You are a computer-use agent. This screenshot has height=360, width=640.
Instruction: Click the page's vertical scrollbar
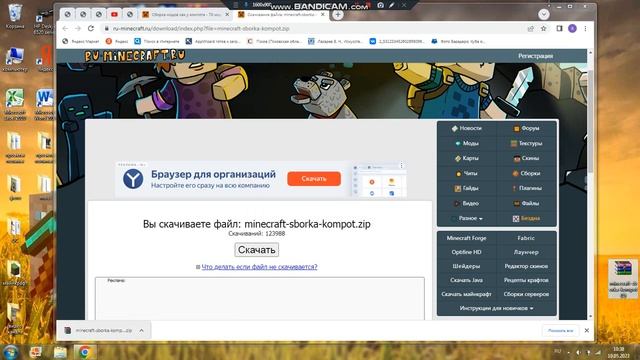tap(590, 122)
